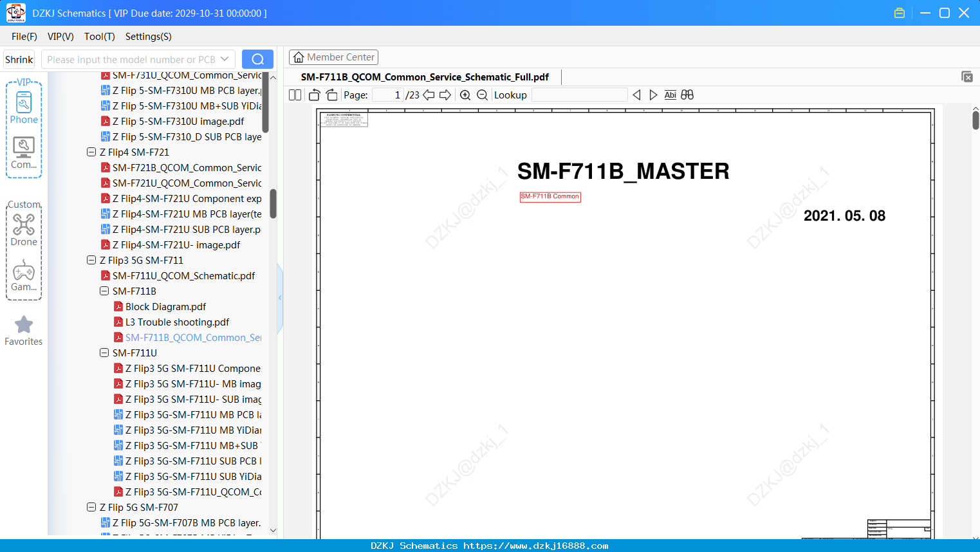Open Z Flip 5-SM-F7310U image.pdf
The image size is (980, 552).
(x=178, y=122)
